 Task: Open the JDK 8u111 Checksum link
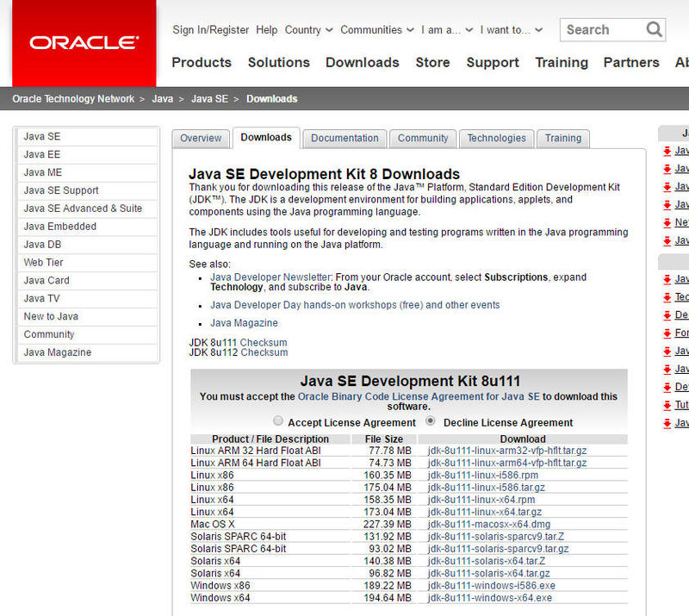coord(264,343)
